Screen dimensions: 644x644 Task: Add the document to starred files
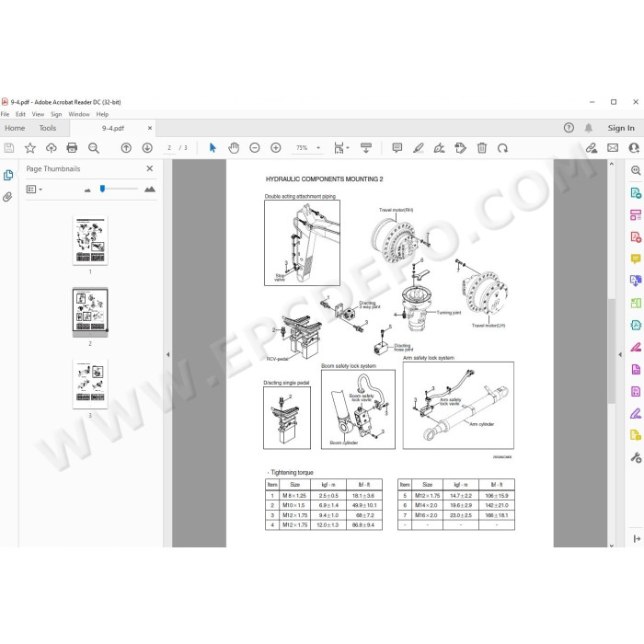coord(30,148)
